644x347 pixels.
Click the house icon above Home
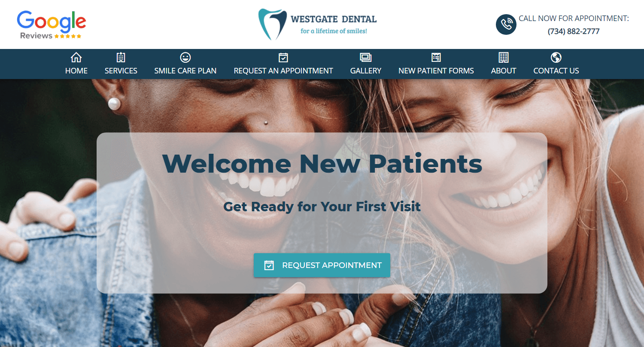point(76,58)
